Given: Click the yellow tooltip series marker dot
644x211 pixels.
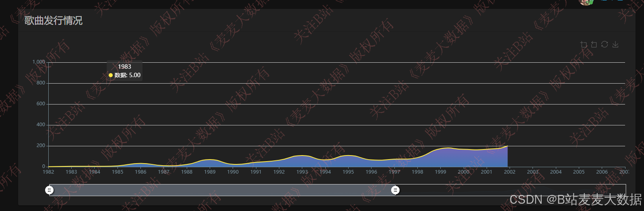Looking at the screenshot, I should (x=111, y=75).
